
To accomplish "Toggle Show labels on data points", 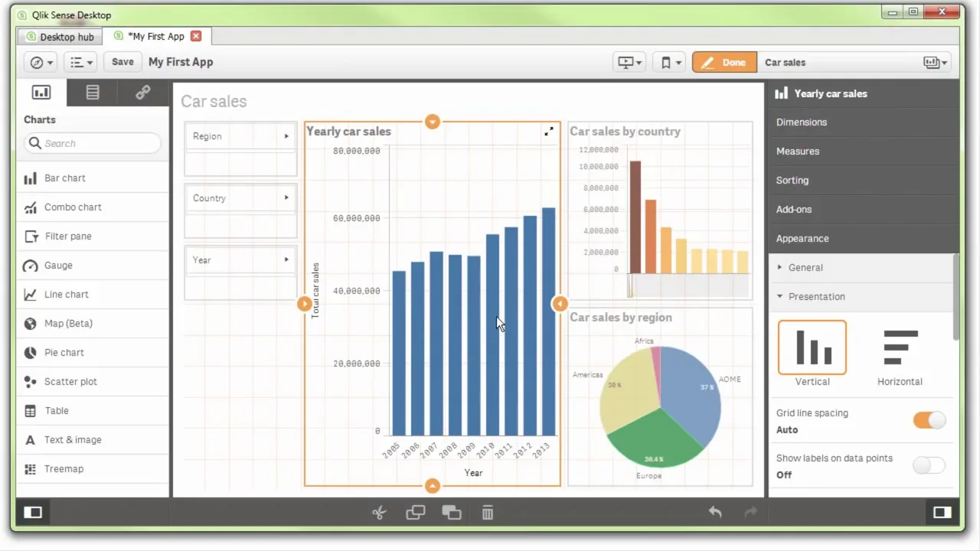I will (929, 465).
